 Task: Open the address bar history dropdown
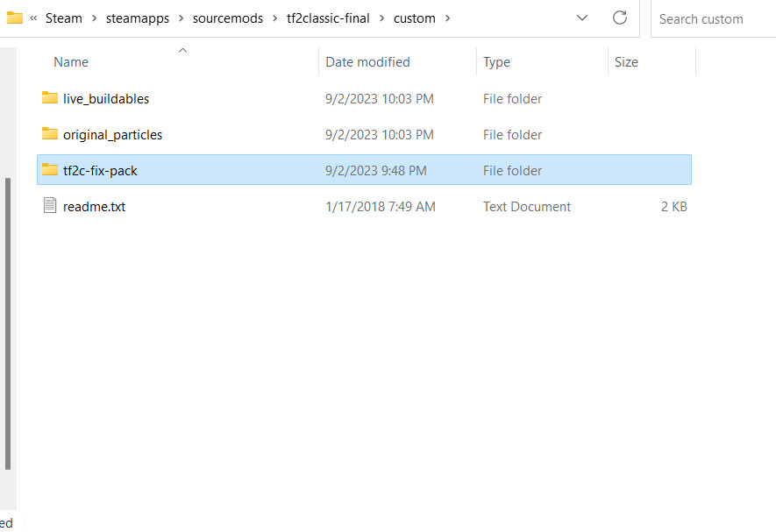582,18
